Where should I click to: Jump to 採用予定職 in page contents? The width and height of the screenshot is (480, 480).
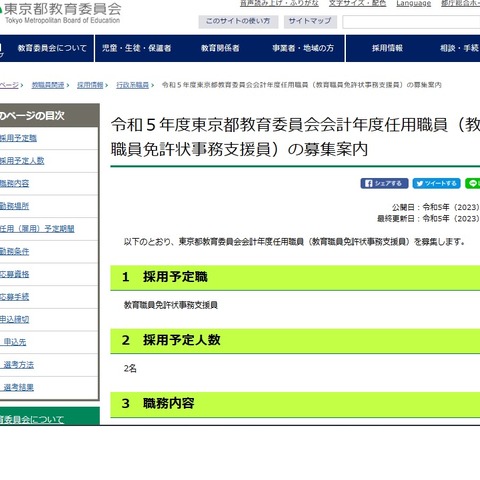(x=18, y=138)
